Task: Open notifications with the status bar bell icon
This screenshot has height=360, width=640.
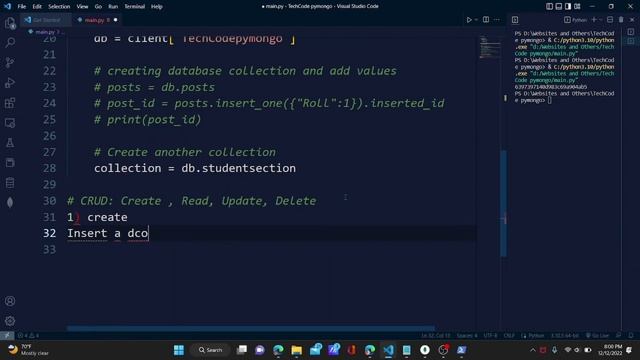Action: [631, 336]
